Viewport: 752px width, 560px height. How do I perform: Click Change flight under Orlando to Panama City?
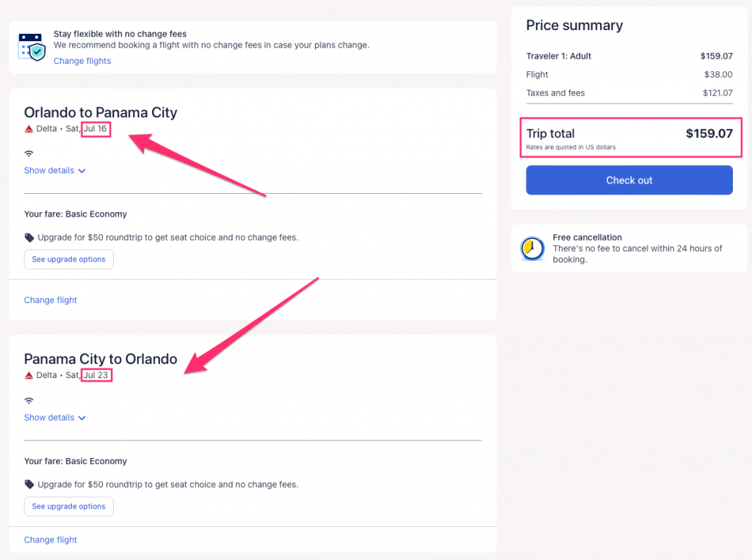[x=51, y=300]
